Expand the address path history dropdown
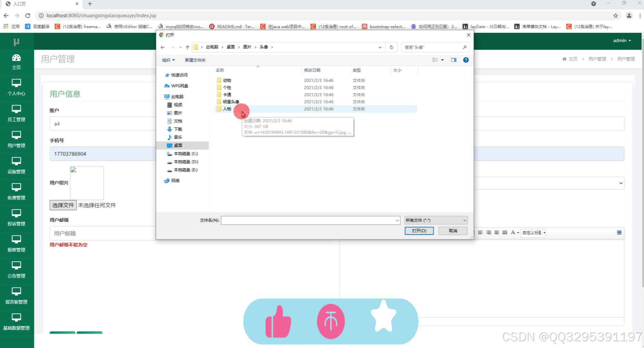Image resolution: width=644 pixels, height=348 pixels. pos(380,47)
